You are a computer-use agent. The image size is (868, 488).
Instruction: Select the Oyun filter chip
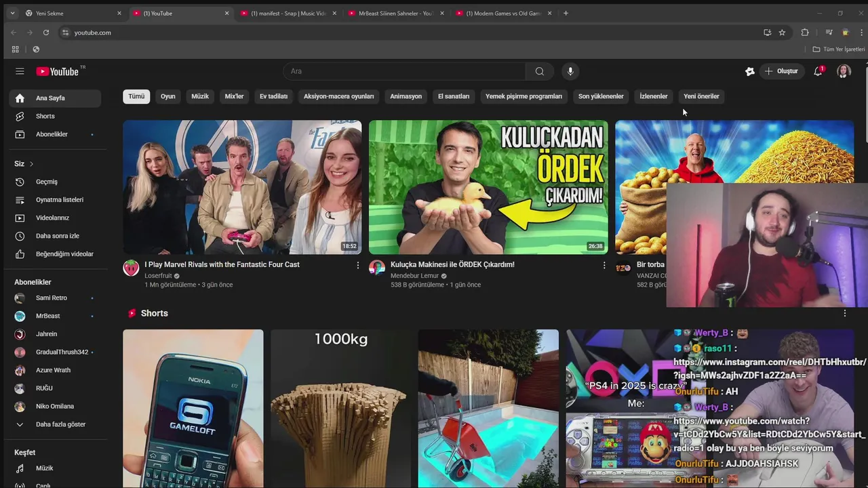tap(168, 96)
